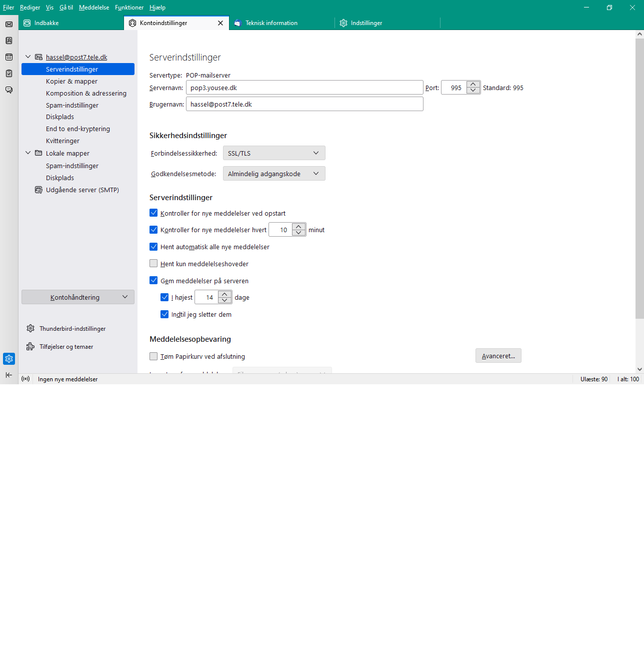Close the Kontoindstillinger tab
Screen dimensions: 644x667
(x=220, y=23)
